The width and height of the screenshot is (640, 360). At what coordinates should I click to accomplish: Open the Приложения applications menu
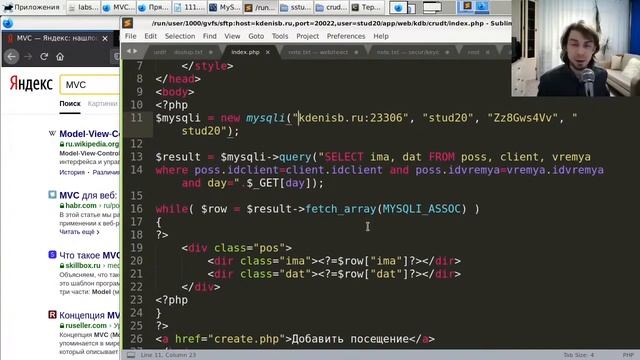32,7
